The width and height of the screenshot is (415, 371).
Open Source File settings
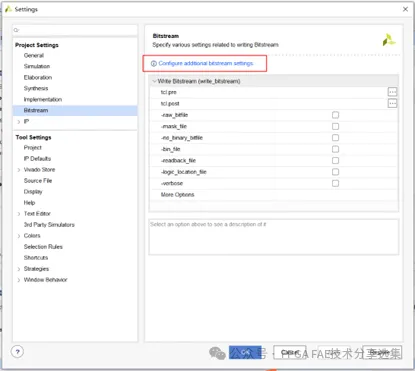[38, 181]
